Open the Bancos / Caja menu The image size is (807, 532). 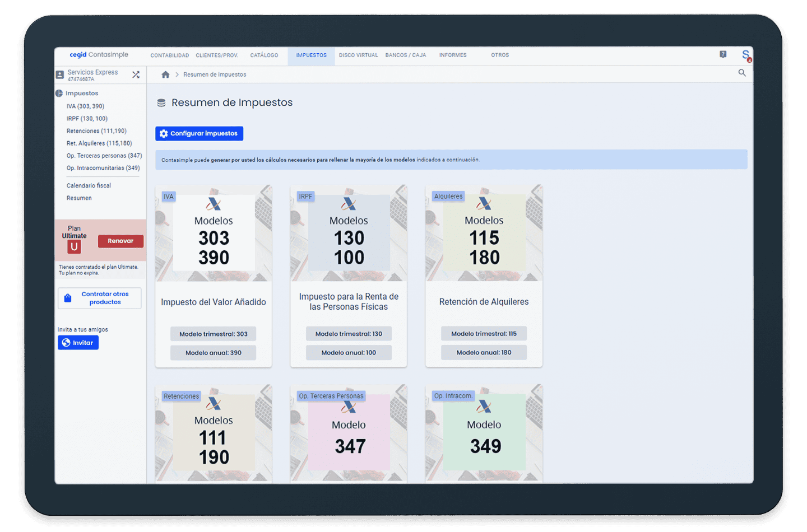point(405,55)
